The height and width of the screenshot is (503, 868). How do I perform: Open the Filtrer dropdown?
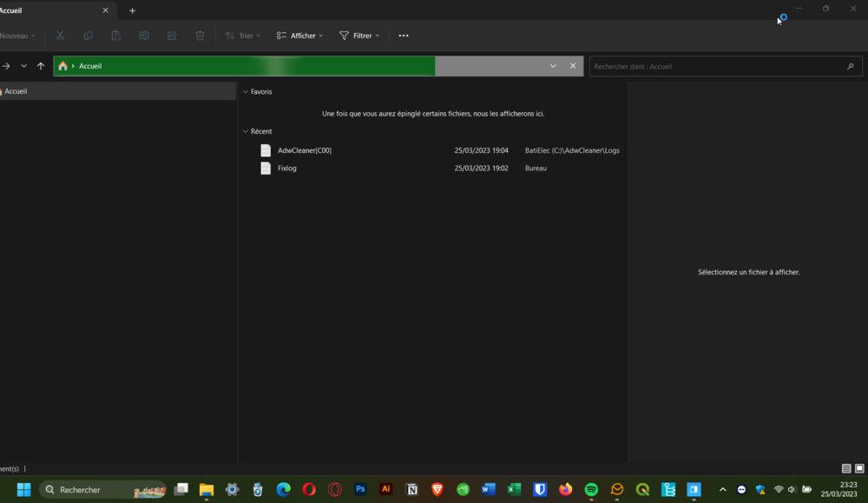[x=358, y=36]
